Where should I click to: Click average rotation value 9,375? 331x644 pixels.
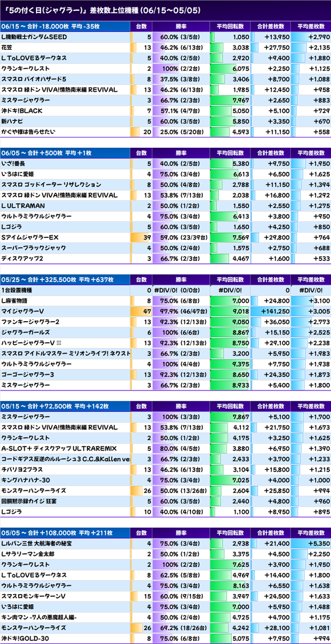click(229, 364)
